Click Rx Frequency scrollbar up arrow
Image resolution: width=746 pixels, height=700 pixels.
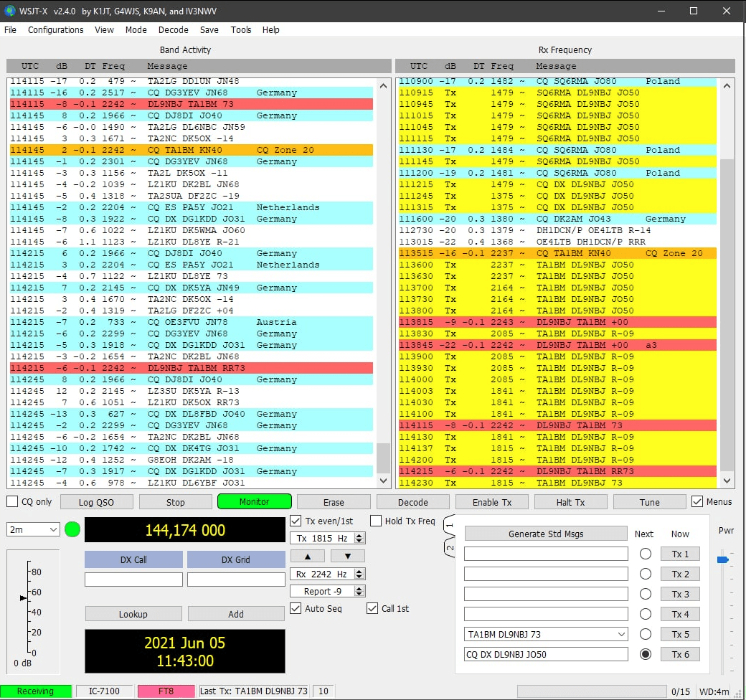(727, 86)
